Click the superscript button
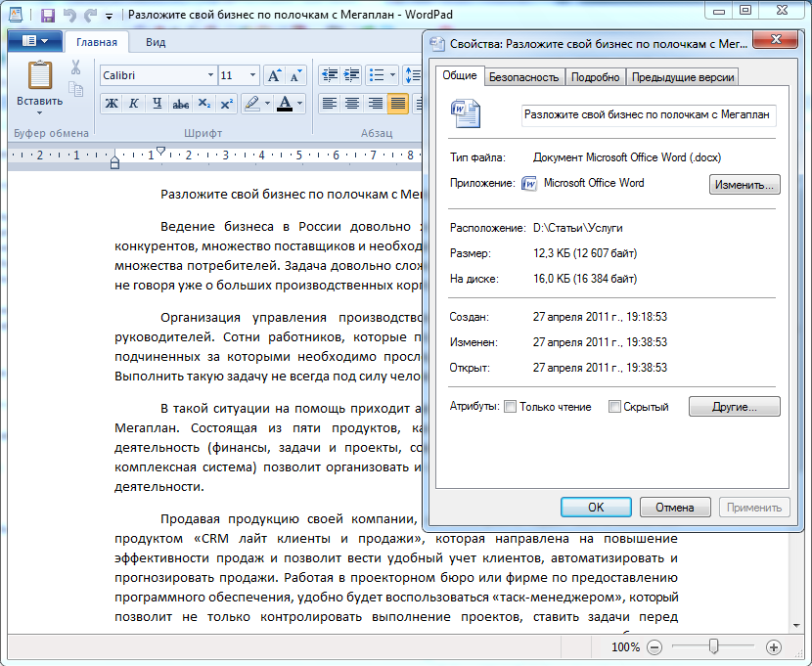This screenshot has width=812, height=666. pos(226,104)
